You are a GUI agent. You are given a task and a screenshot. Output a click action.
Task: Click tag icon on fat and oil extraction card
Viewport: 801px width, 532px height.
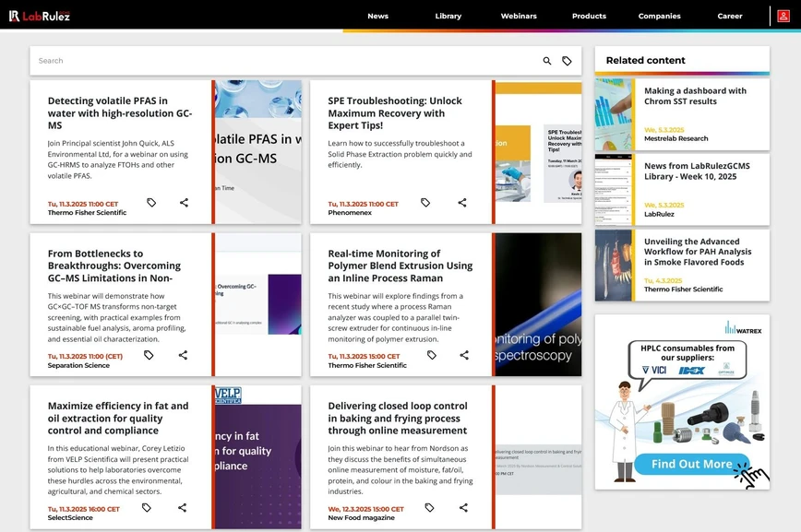(x=146, y=507)
